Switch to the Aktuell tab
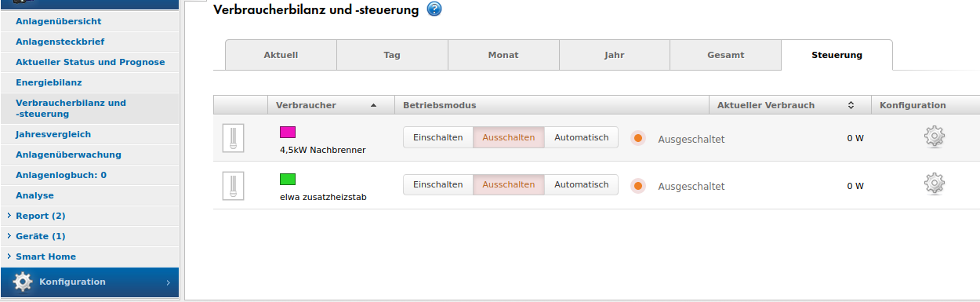This screenshot has width=980, height=302. click(x=281, y=55)
